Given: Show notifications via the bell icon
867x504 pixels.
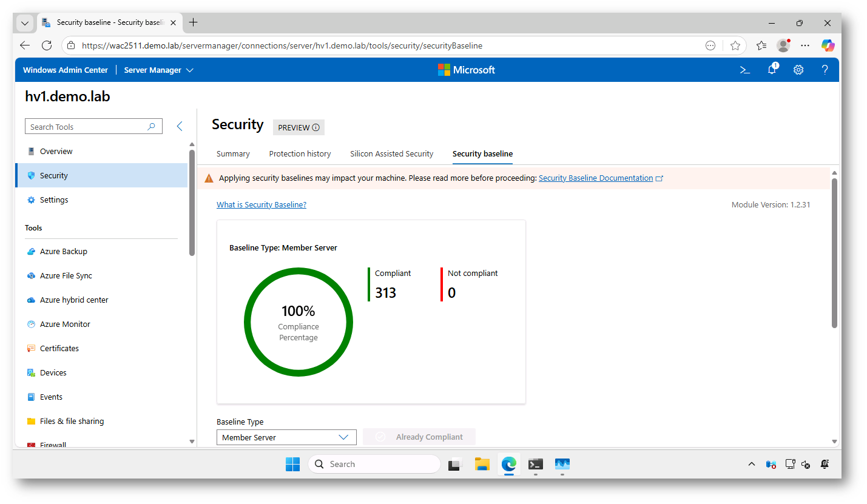Looking at the screenshot, I should pyautogui.click(x=772, y=70).
